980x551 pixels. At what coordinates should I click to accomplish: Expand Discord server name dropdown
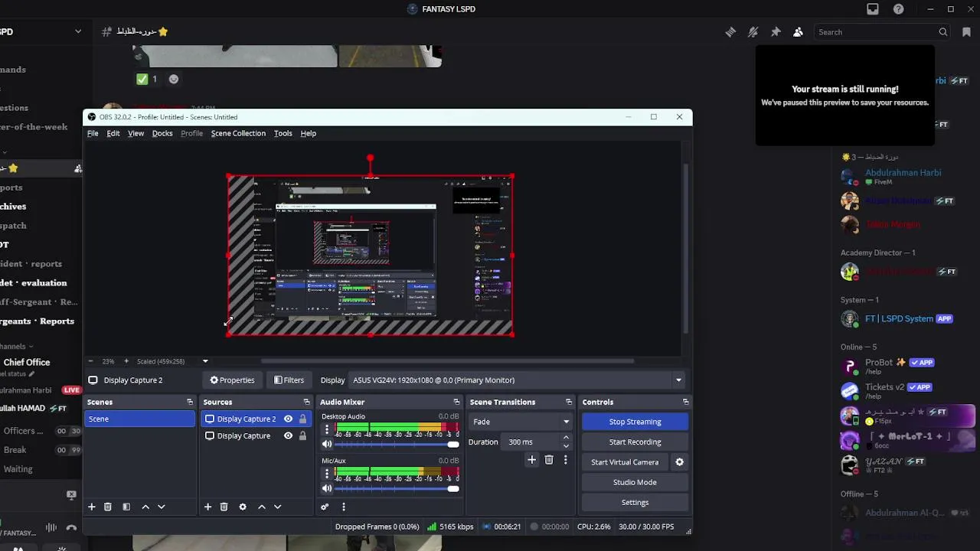78,31
